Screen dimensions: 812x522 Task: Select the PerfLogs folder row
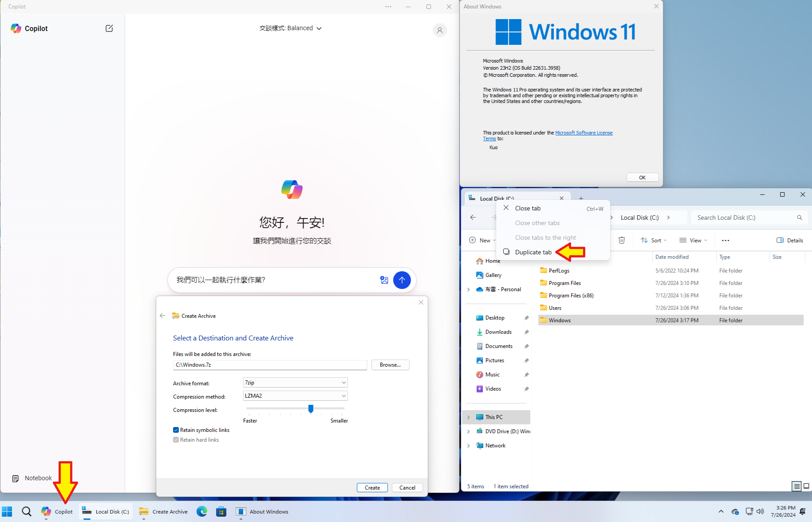(671, 271)
